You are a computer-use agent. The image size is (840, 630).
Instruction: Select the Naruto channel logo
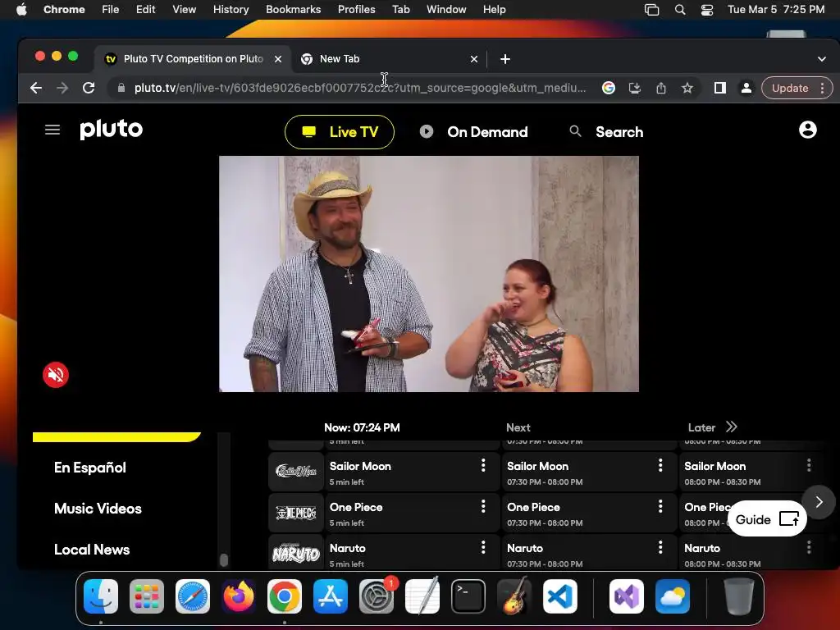coord(295,553)
